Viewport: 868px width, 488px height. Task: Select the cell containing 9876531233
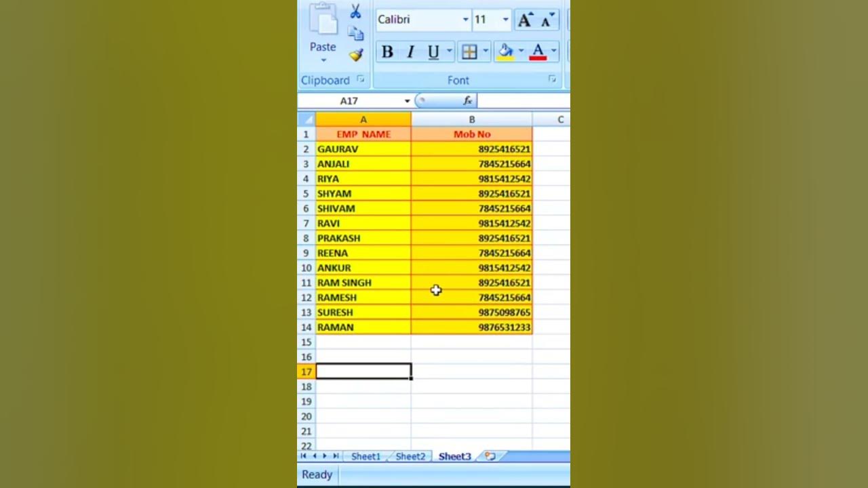point(472,327)
